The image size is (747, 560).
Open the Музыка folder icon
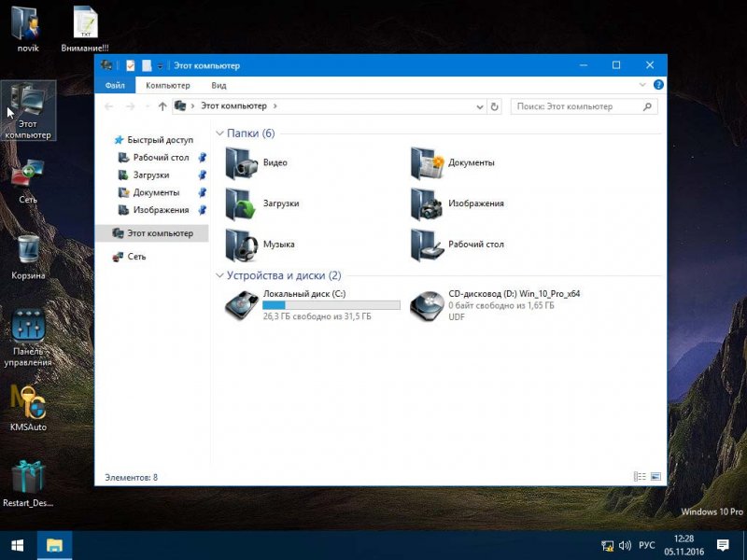tap(242, 245)
